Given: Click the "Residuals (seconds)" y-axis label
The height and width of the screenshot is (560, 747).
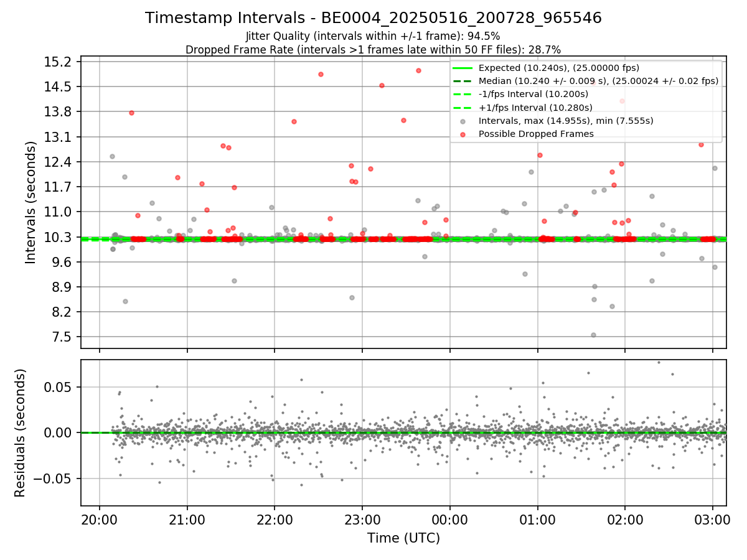Looking at the screenshot, I should tap(20, 433).
